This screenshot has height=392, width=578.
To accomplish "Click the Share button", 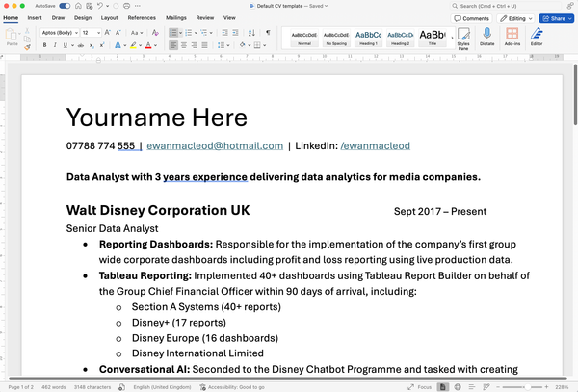I will [x=556, y=18].
